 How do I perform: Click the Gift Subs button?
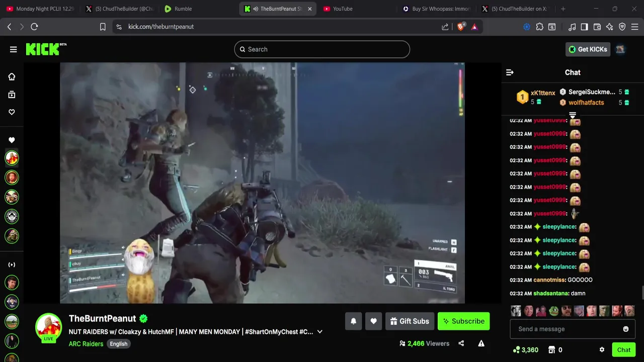409,321
